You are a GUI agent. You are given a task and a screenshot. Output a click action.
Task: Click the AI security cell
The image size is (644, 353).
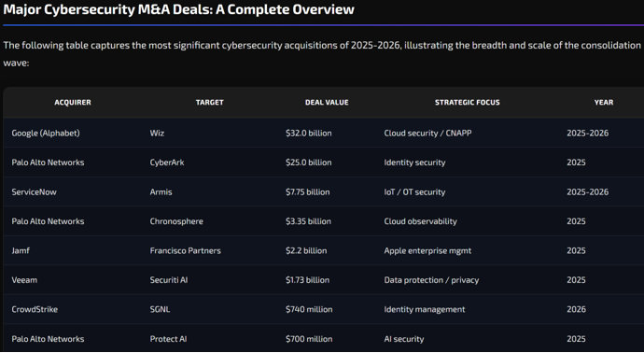pos(404,339)
